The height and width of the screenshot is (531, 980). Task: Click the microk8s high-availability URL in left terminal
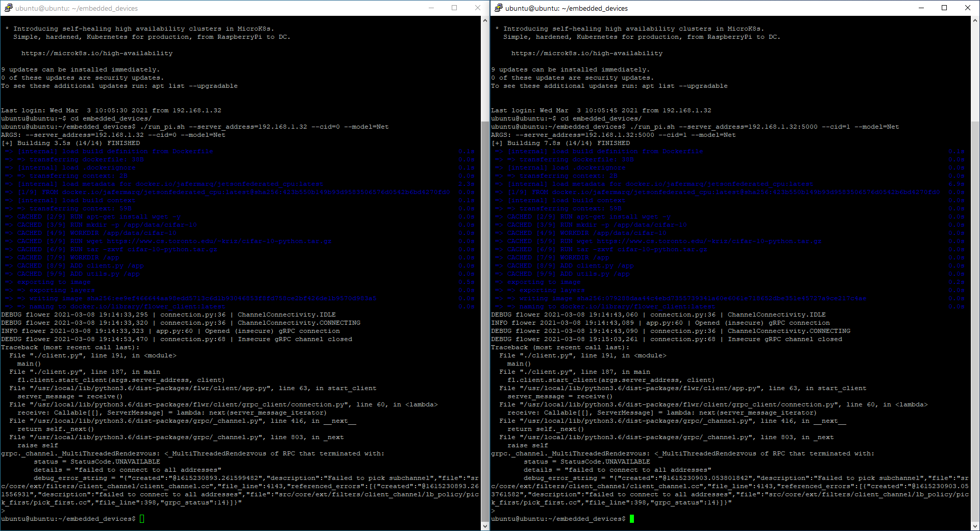(x=96, y=53)
